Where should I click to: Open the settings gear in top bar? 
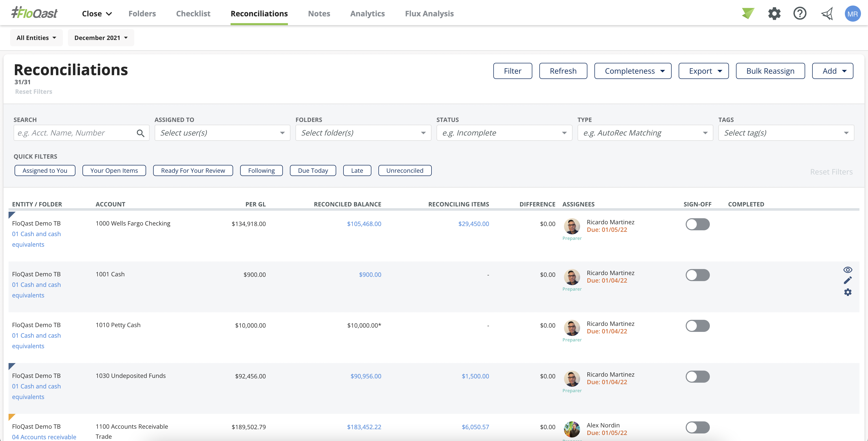pyautogui.click(x=774, y=14)
